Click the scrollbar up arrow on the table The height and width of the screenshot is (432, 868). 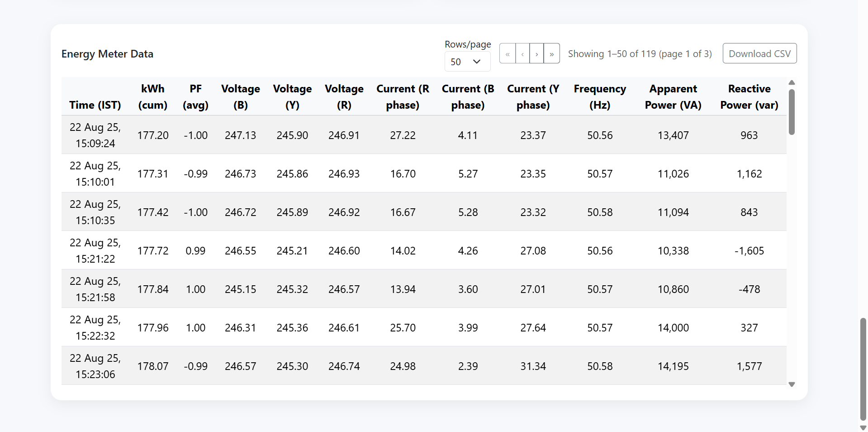[792, 82]
